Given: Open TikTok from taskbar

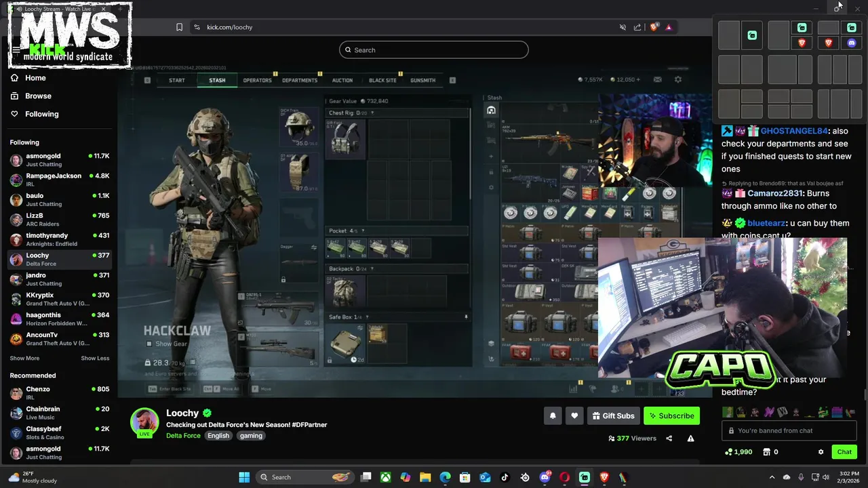Looking at the screenshot, I should click(505, 477).
